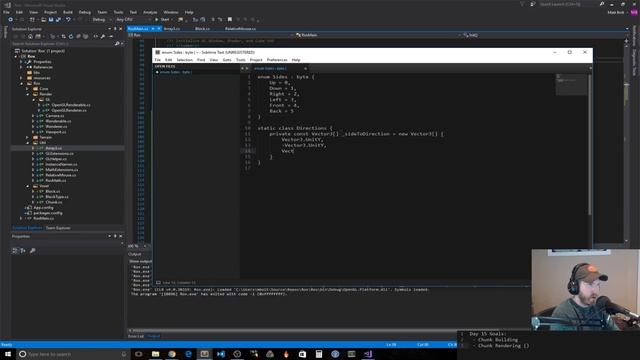The image size is (640, 360).
Task: Click taskbar search box
Action: point(73,354)
